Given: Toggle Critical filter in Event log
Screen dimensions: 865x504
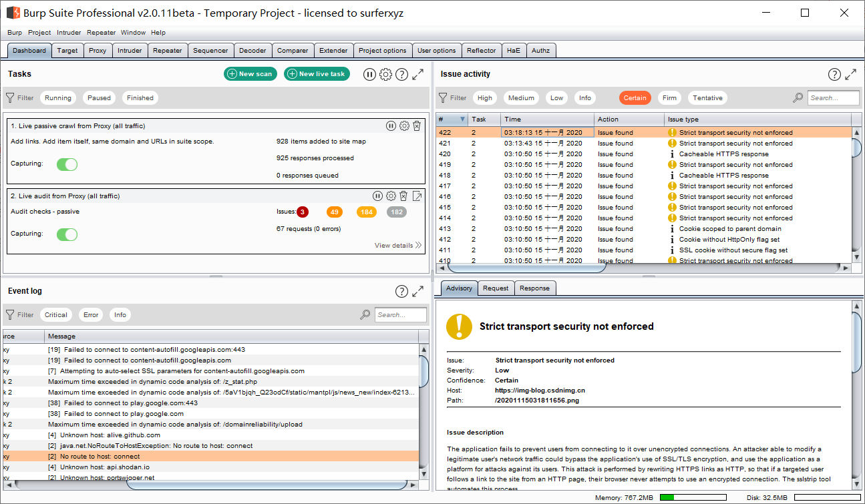Looking at the screenshot, I should [56, 315].
